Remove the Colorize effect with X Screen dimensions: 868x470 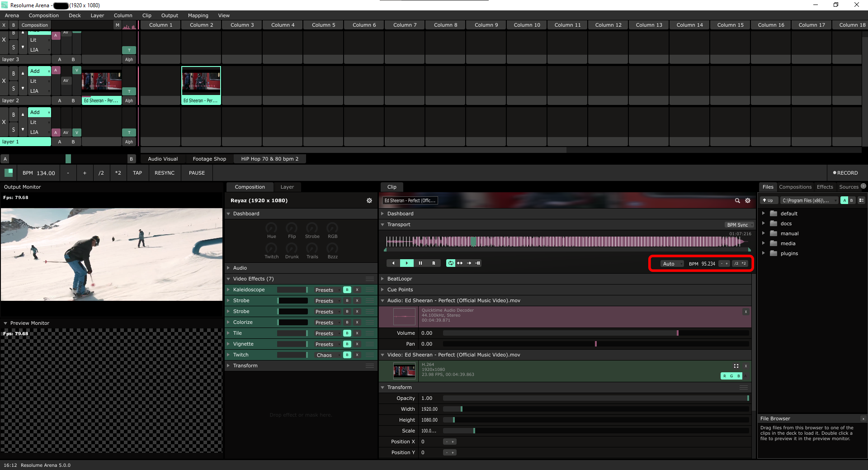click(357, 323)
